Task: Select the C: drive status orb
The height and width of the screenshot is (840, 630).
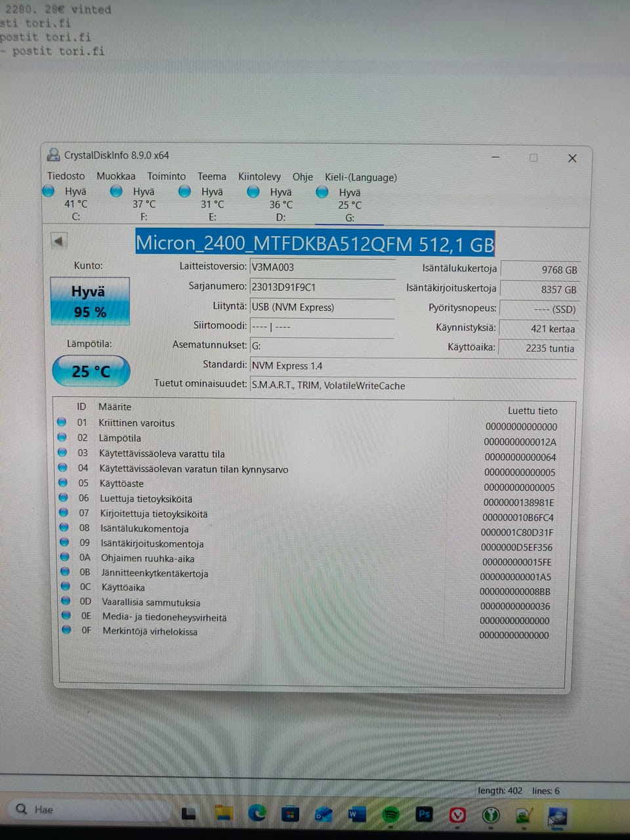Action: pyautogui.click(x=49, y=191)
